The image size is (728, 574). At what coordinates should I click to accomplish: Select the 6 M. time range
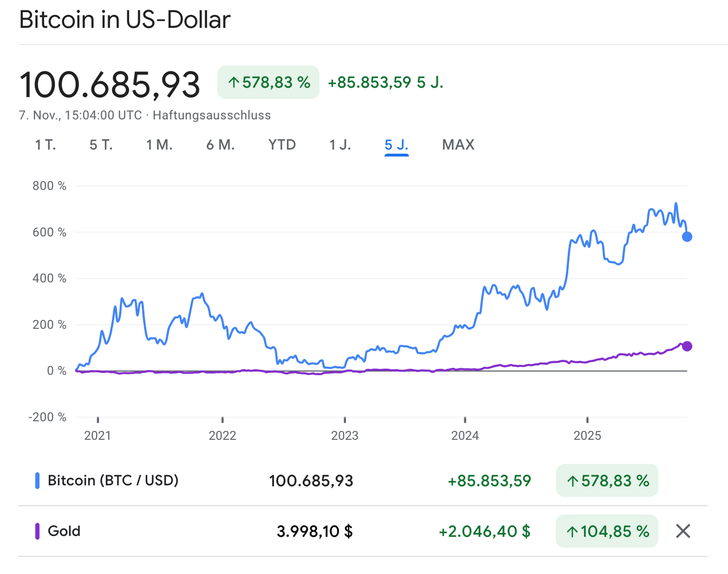[221, 144]
